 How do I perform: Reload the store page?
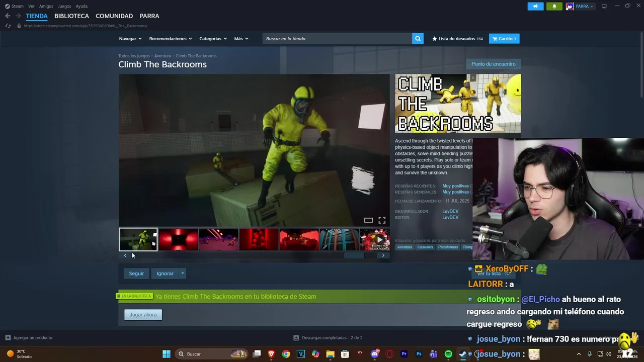click(x=8, y=26)
